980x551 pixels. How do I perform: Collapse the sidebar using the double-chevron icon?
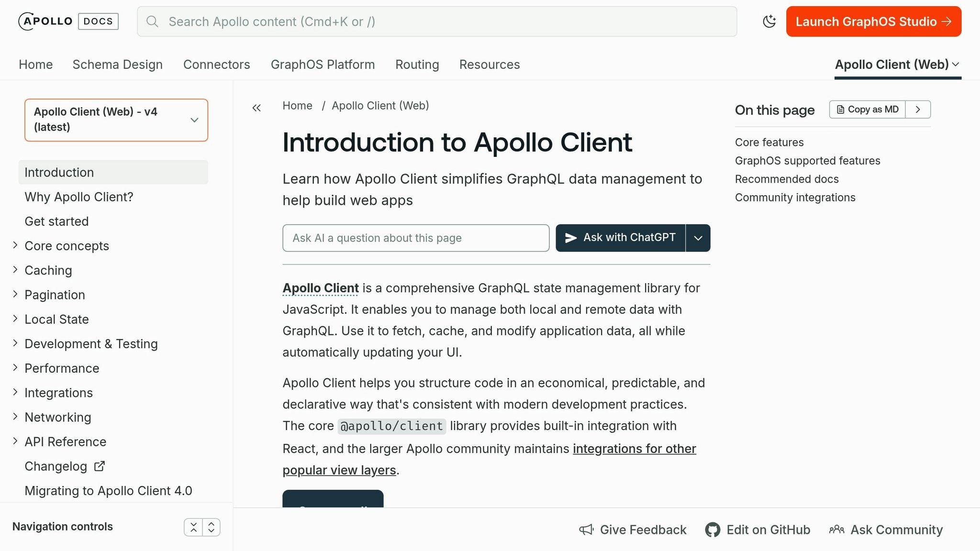pos(256,108)
